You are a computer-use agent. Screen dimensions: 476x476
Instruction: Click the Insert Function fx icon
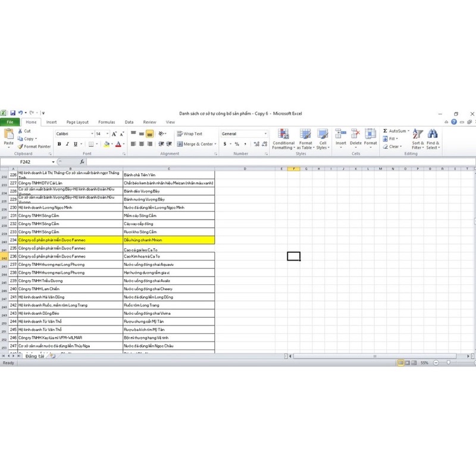click(x=82, y=162)
